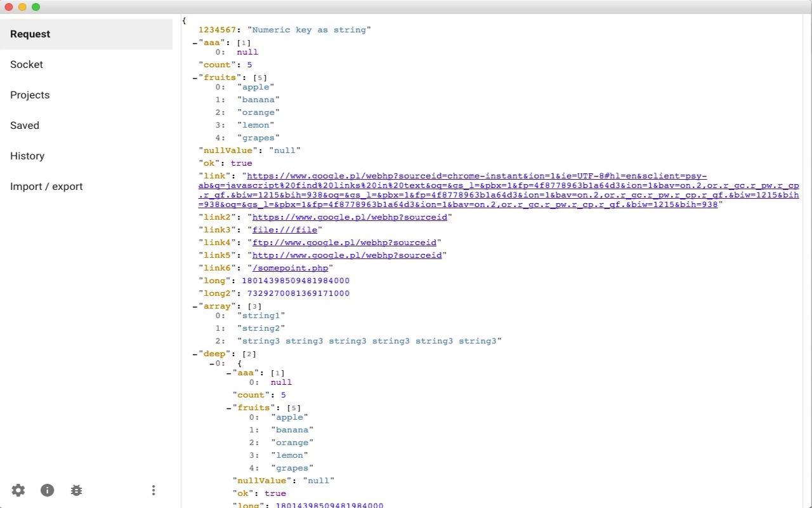Click the nested "grapes" inside deep

[x=292, y=468]
